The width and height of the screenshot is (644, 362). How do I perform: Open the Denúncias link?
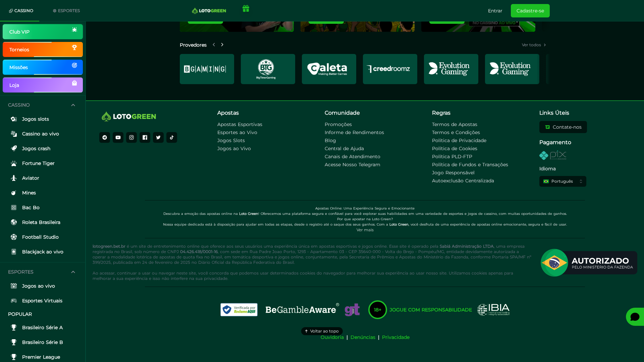(363, 337)
